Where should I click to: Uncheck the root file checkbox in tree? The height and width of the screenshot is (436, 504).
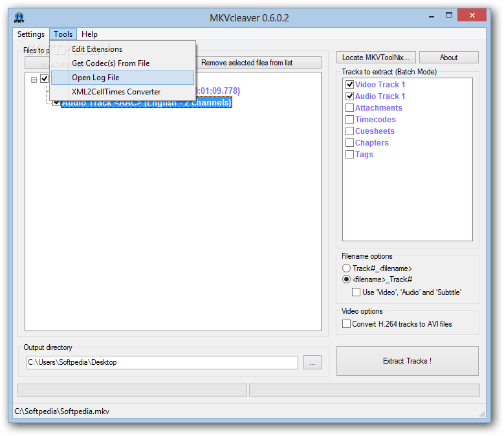pyautogui.click(x=45, y=79)
